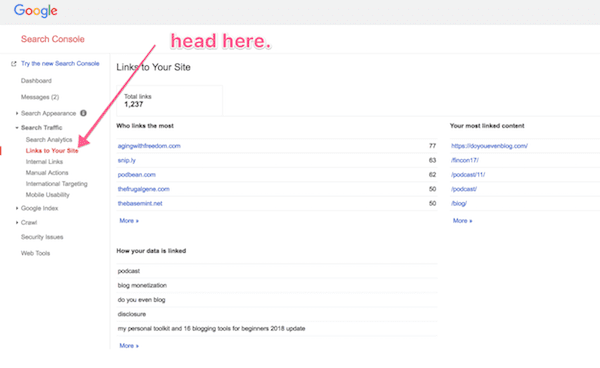
Task: Open https://doyouevenblog.com/ linked content
Action: point(489,146)
